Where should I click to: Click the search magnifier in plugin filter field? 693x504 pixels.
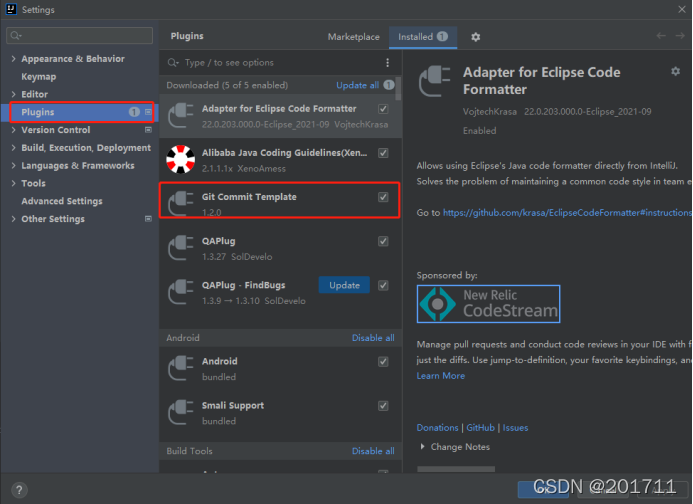click(x=173, y=63)
